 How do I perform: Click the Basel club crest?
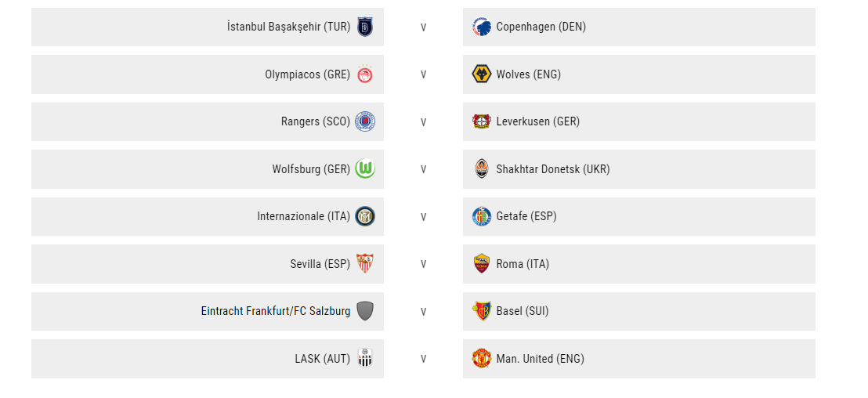click(x=482, y=311)
